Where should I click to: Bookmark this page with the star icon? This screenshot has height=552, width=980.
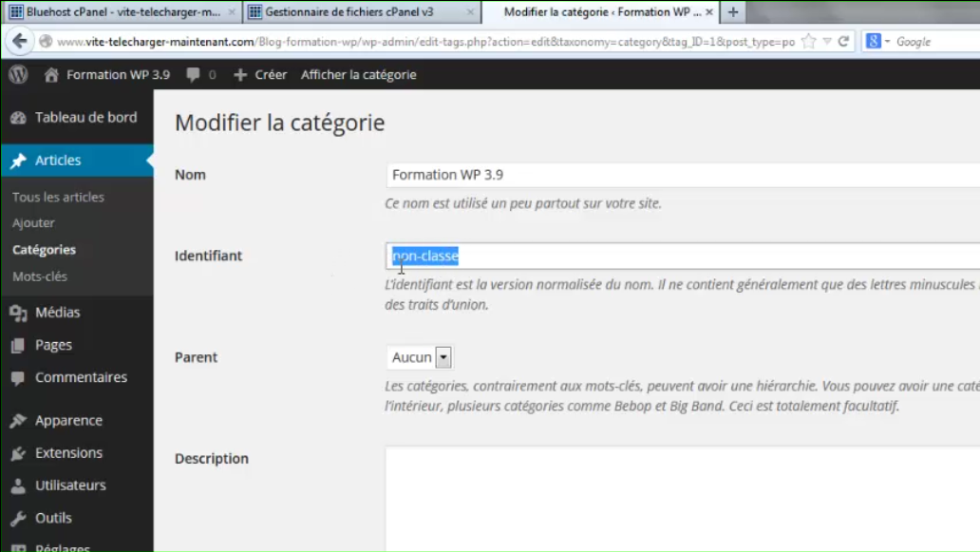[x=808, y=41]
